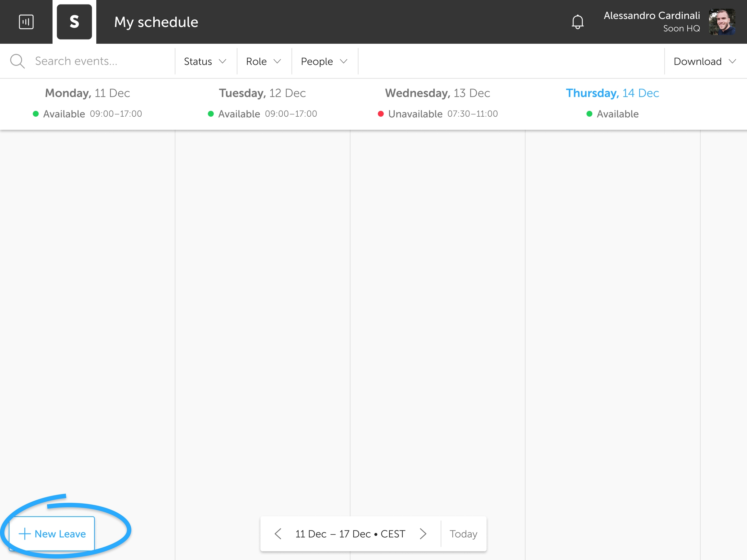
Task: Click the search magnifier icon
Action: tap(17, 62)
